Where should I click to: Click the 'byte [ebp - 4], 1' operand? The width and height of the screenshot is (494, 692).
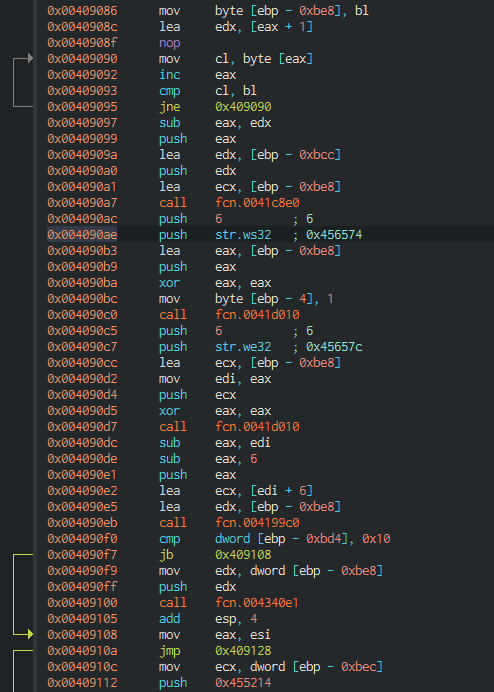[274, 299]
